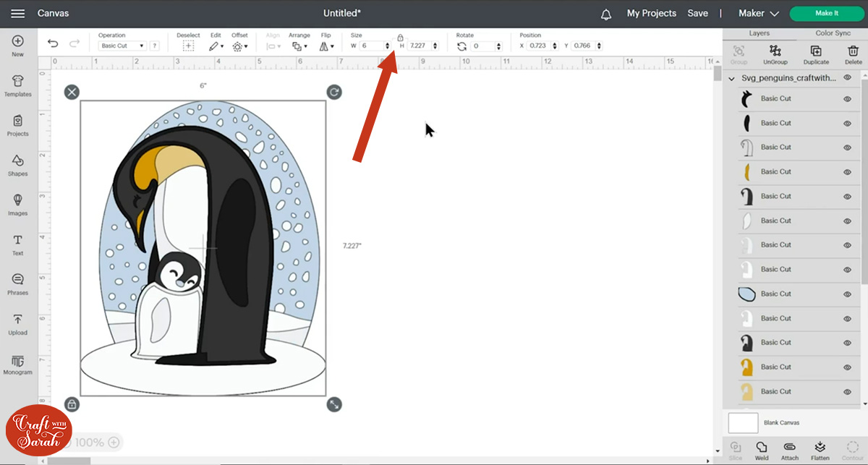Hide the first black beak-shaped layer

847,99
